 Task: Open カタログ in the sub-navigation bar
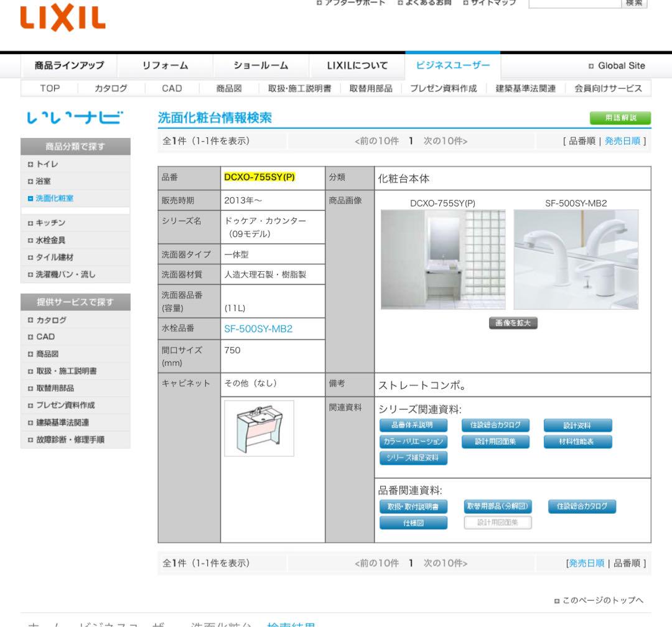[x=111, y=88]
